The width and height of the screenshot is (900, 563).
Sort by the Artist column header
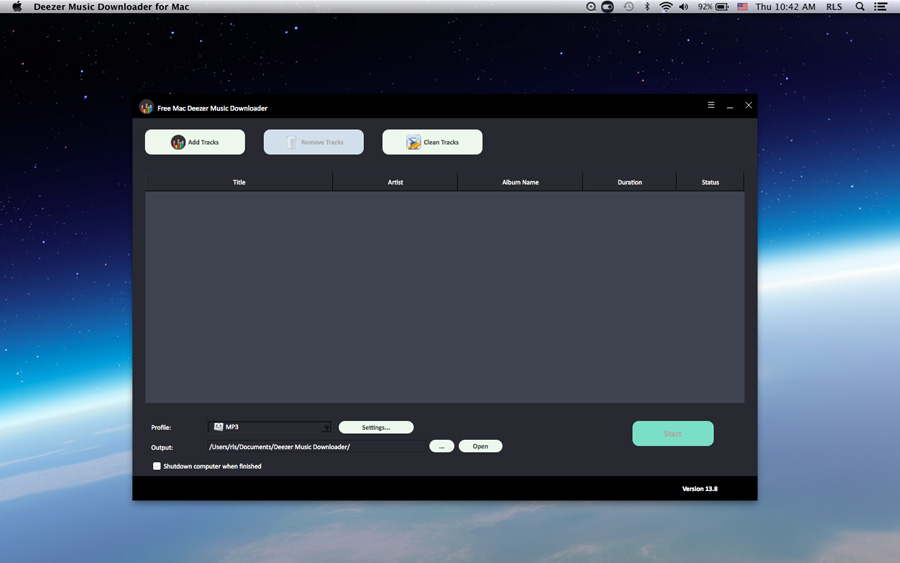pyautogui.click(x=395, y=182)
